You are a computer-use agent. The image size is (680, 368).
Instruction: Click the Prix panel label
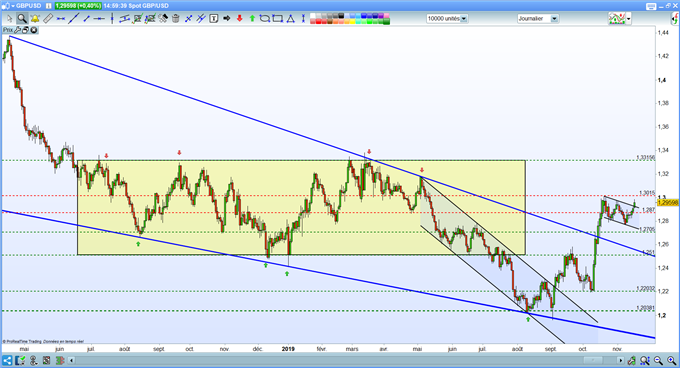coord(8,30)
